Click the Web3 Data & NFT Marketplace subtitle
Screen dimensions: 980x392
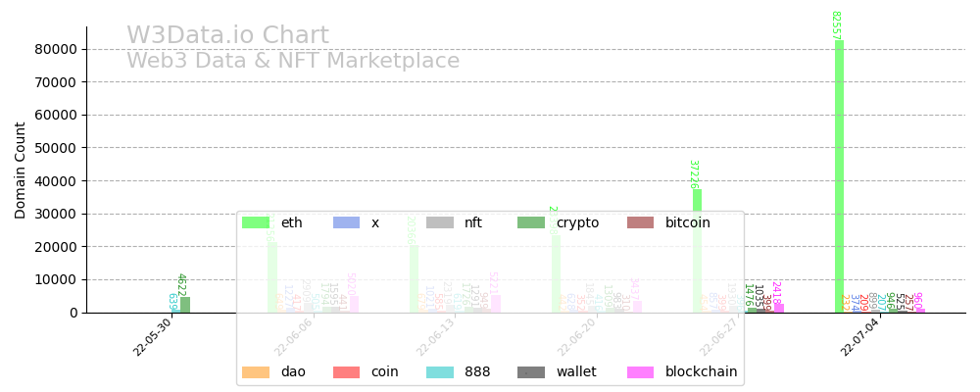pyautogui.click(x=293, y=61)
